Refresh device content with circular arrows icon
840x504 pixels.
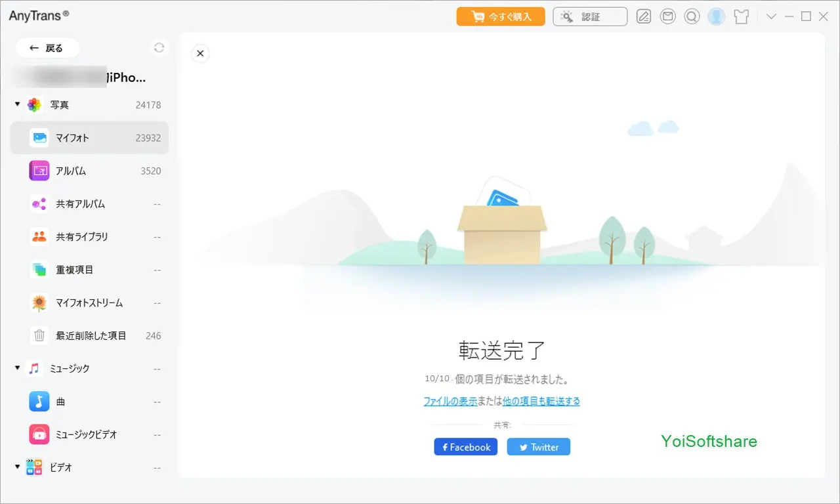coord(159,47)
